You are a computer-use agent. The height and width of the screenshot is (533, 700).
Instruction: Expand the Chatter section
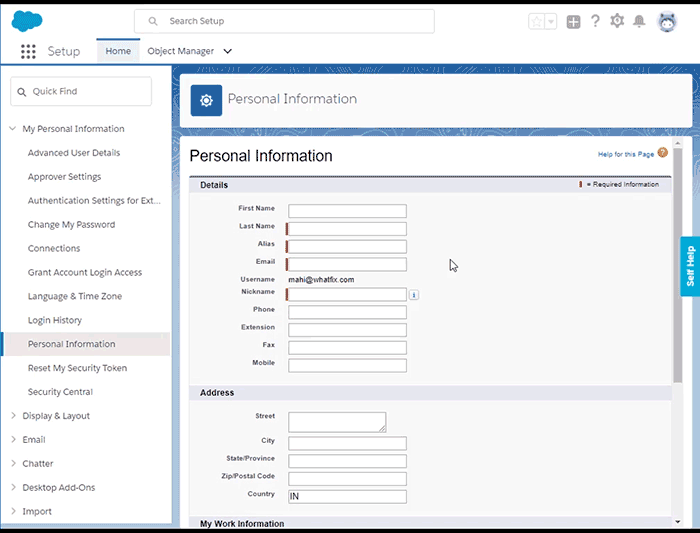(x=13, y=463)
